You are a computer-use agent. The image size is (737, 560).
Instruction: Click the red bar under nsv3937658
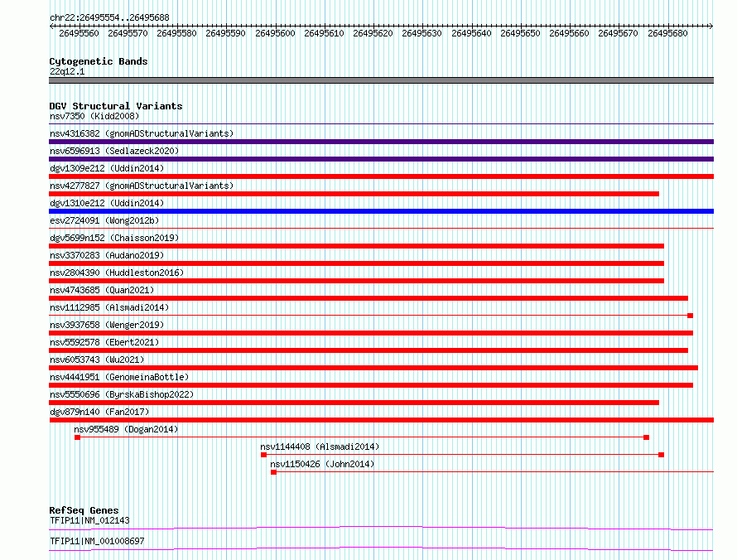[x=371, y=333]
